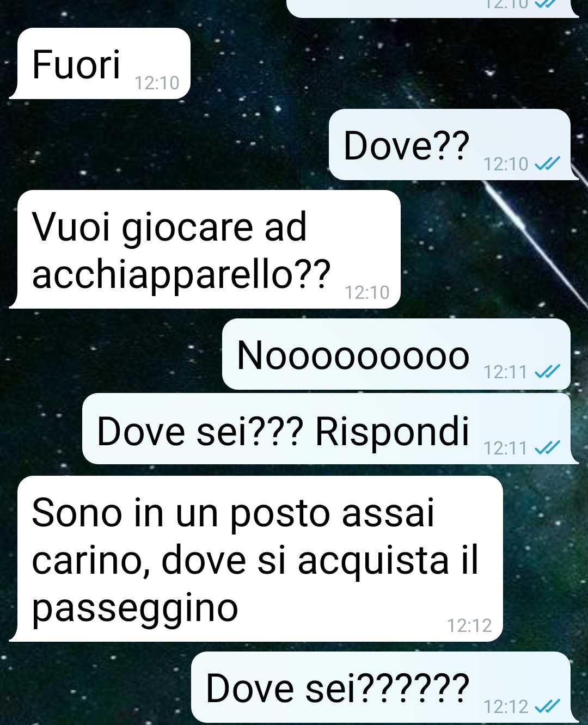This screenshot has width=588, height=725.
Task: Click the double check on the topmost partial bubble
Action: pyautogui.click(x=547, y=3)
